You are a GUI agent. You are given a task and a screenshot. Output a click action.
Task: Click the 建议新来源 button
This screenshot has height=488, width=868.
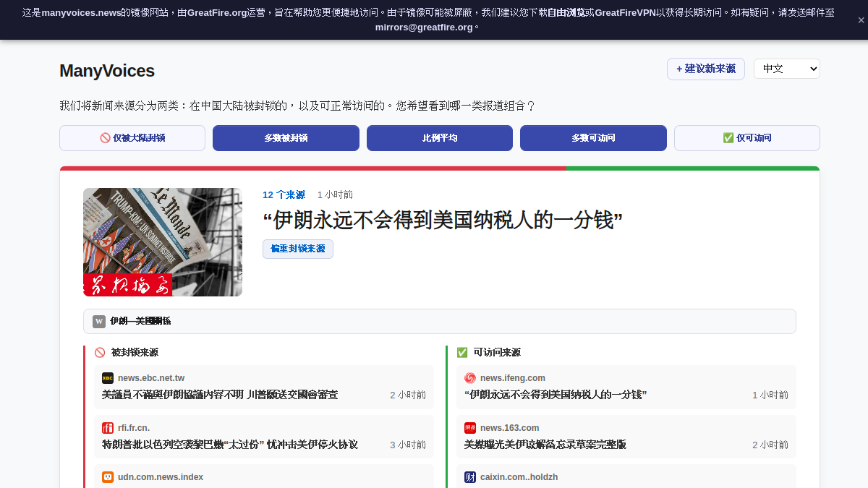(706, 69)
